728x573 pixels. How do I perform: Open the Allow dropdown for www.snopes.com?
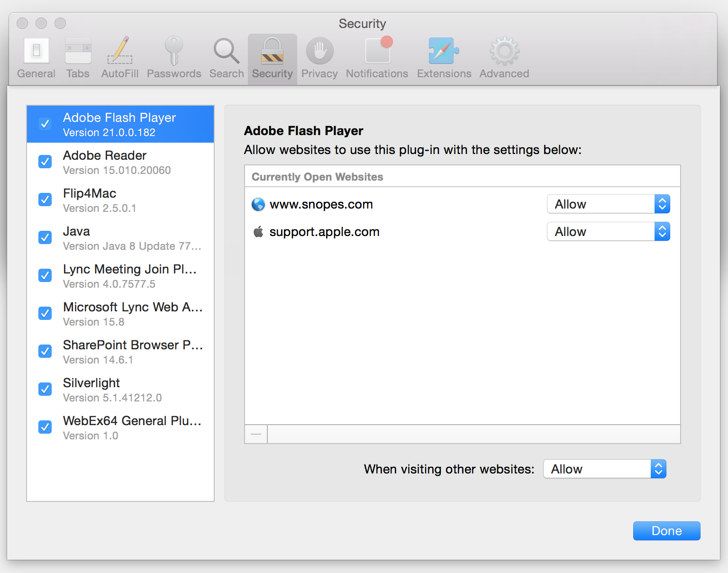609,204
